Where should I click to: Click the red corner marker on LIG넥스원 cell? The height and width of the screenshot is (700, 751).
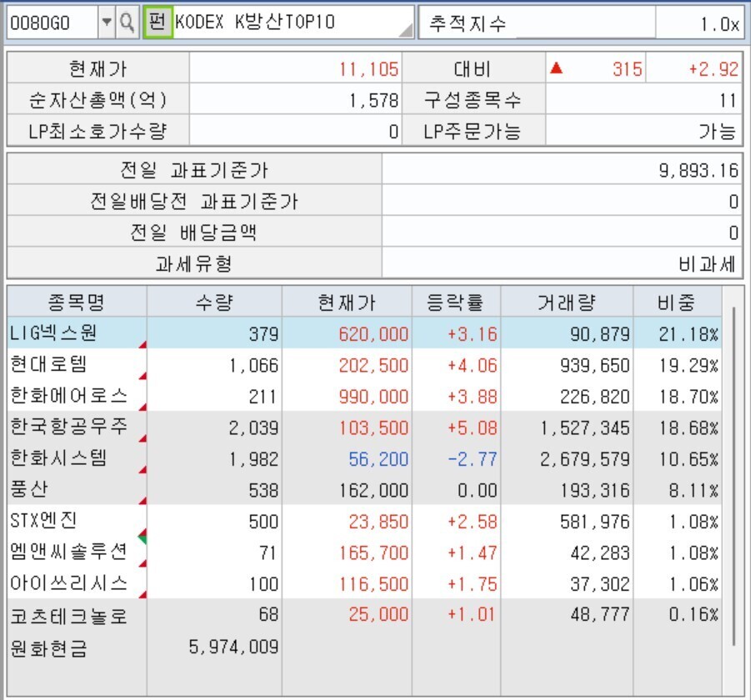[143, 344]
